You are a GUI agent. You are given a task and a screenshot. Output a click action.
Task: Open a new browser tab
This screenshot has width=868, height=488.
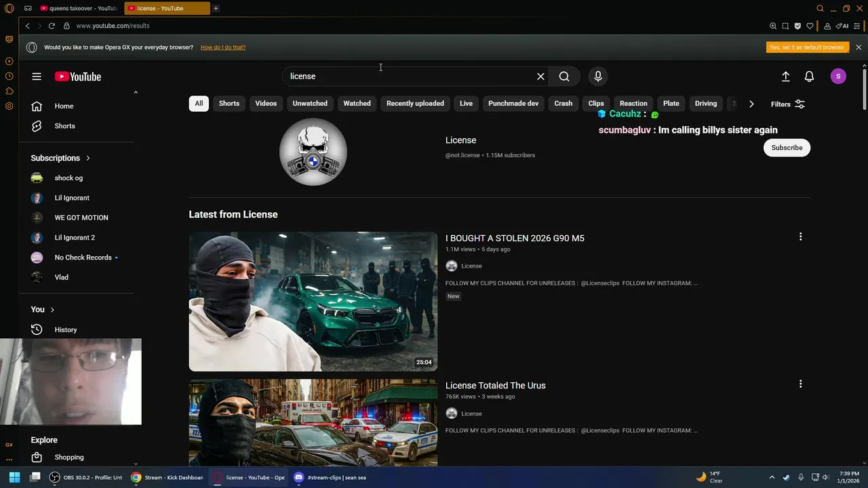[216, 8]
